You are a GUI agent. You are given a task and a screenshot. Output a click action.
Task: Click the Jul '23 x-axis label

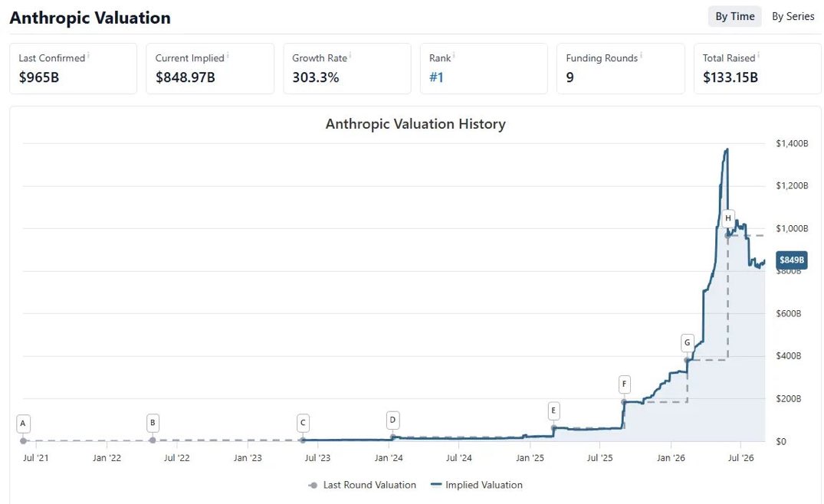tap(317, 458)
